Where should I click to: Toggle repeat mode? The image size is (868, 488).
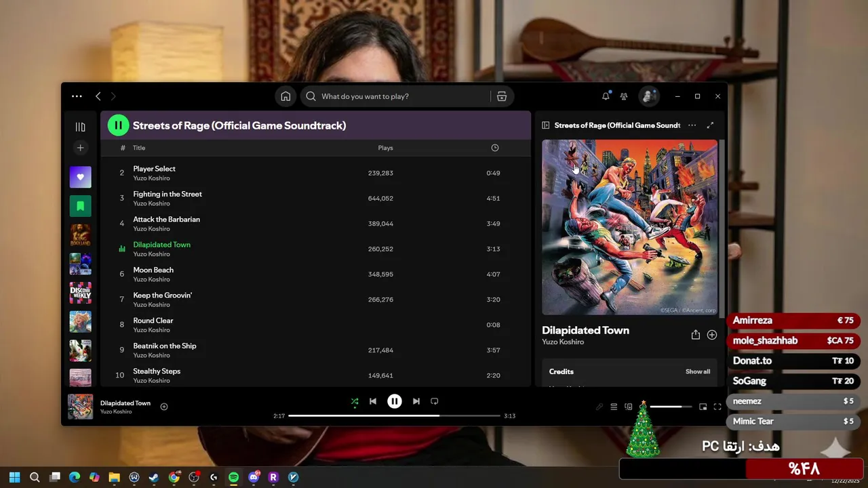435,401
